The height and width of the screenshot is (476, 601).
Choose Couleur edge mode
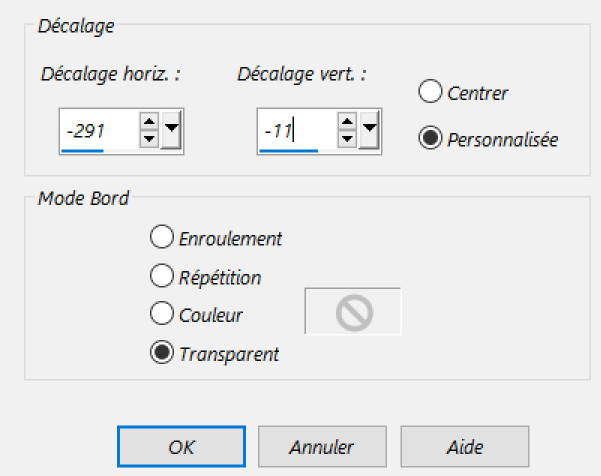161,314
